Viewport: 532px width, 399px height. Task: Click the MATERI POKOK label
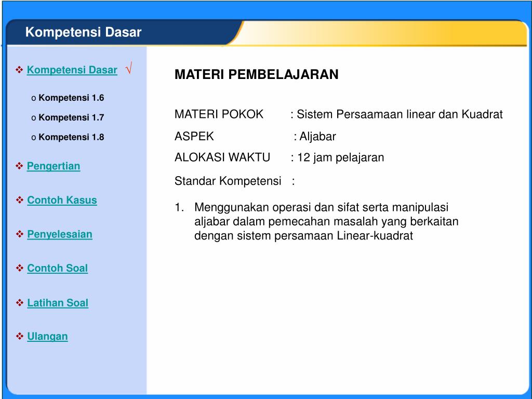click(219, 114)
